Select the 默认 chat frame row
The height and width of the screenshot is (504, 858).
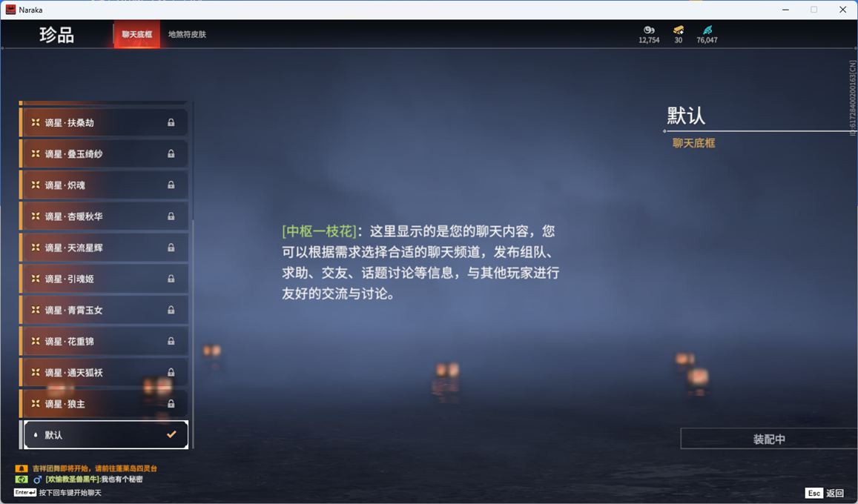(x=105, y=434)
